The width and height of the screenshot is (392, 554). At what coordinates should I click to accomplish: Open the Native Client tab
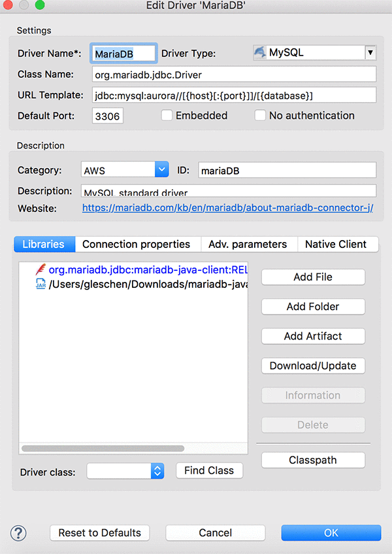coord(338,244)
